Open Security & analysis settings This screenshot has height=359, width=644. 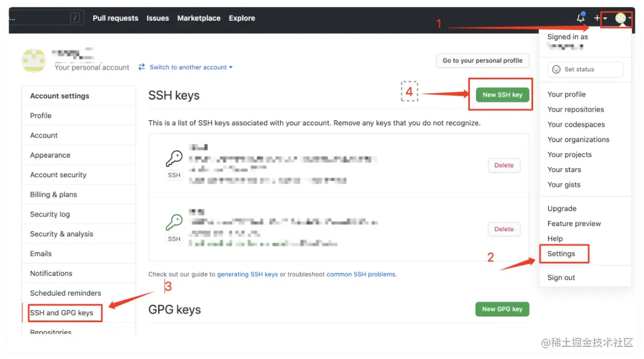[x=78, y=234]
